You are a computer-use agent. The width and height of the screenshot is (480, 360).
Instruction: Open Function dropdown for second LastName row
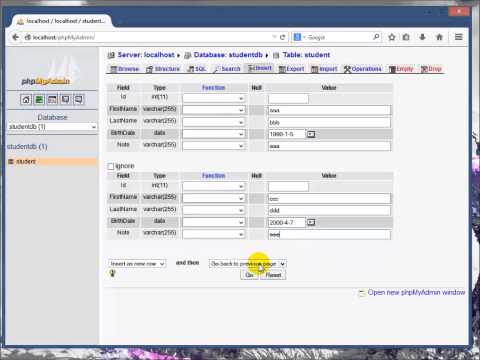(x=214, y=210)
